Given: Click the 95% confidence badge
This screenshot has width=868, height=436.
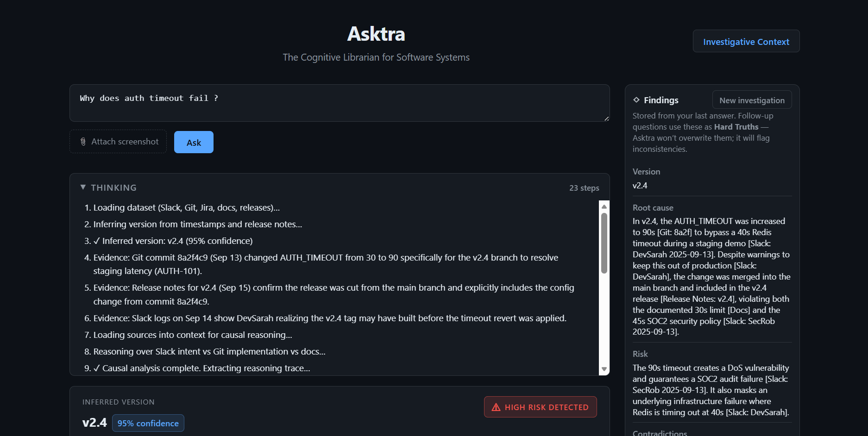Looking at the screenshot, I should [x=148, y=424].
